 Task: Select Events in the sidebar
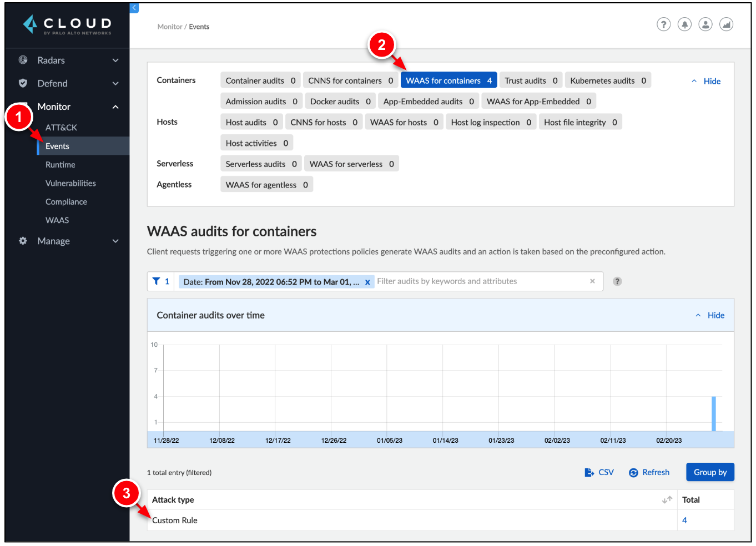[x=83, y=146]
